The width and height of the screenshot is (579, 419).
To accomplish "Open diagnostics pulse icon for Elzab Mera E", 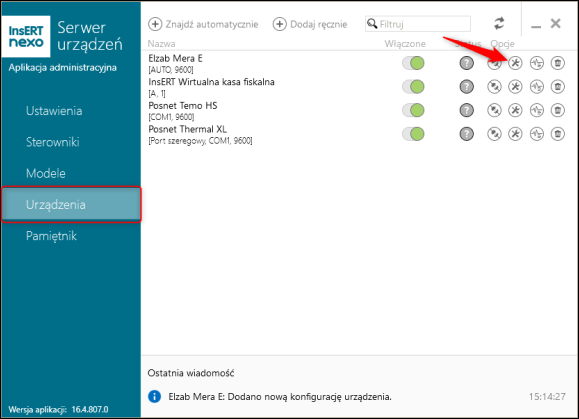I will coord(537,63).
